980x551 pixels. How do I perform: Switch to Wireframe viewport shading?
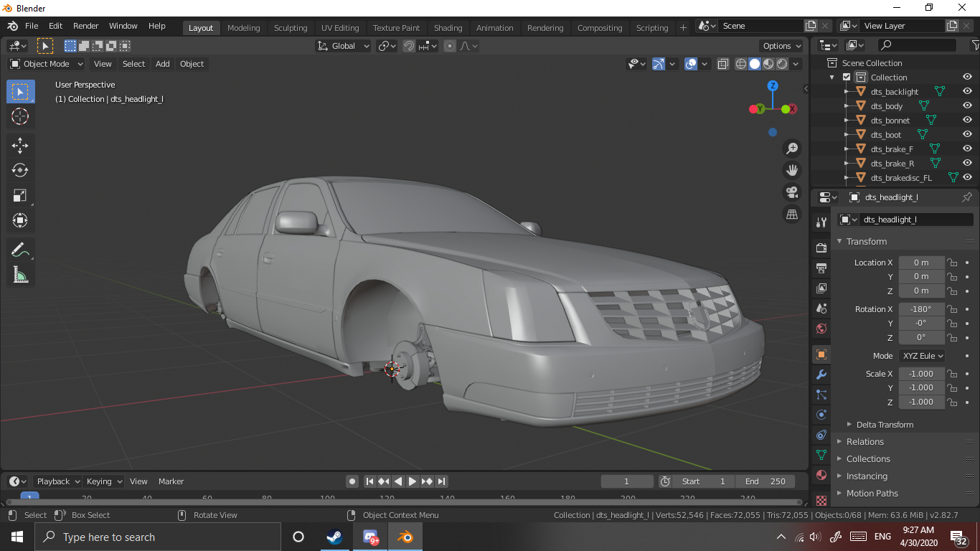coord(741,64)
